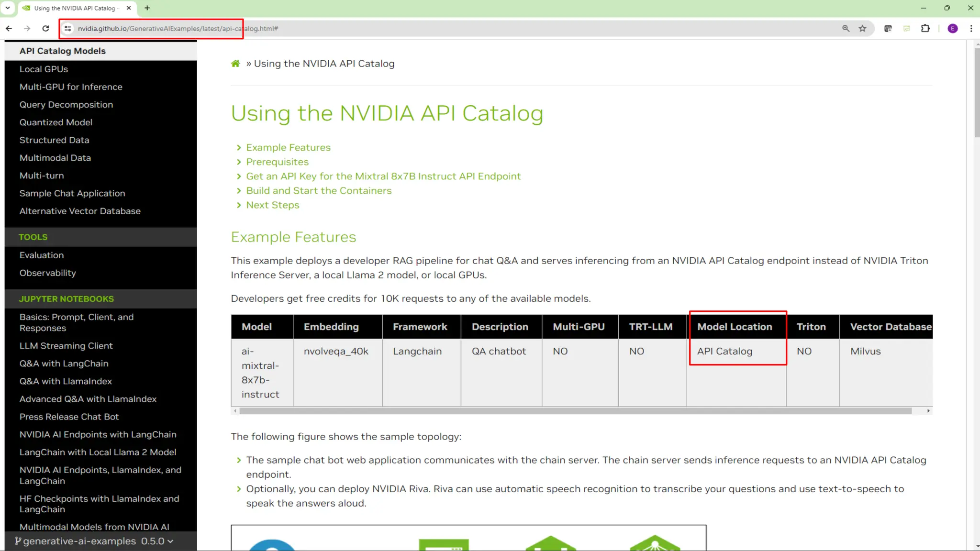The width and height of the screenshot is (980, 551).
Task: Expand the generative-ai-examples 0.5.0 version selector
Action: tap(94, 541)
